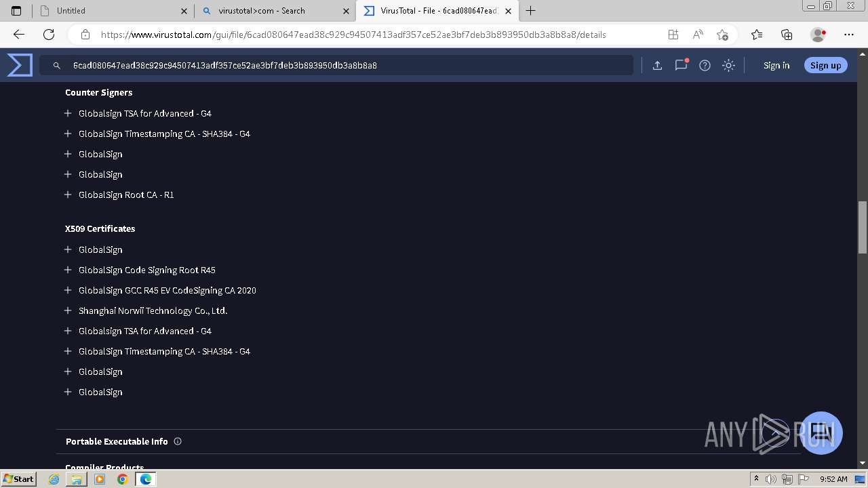
Task: Open Internet Explorer from taskbar
Action: [54, 479]
